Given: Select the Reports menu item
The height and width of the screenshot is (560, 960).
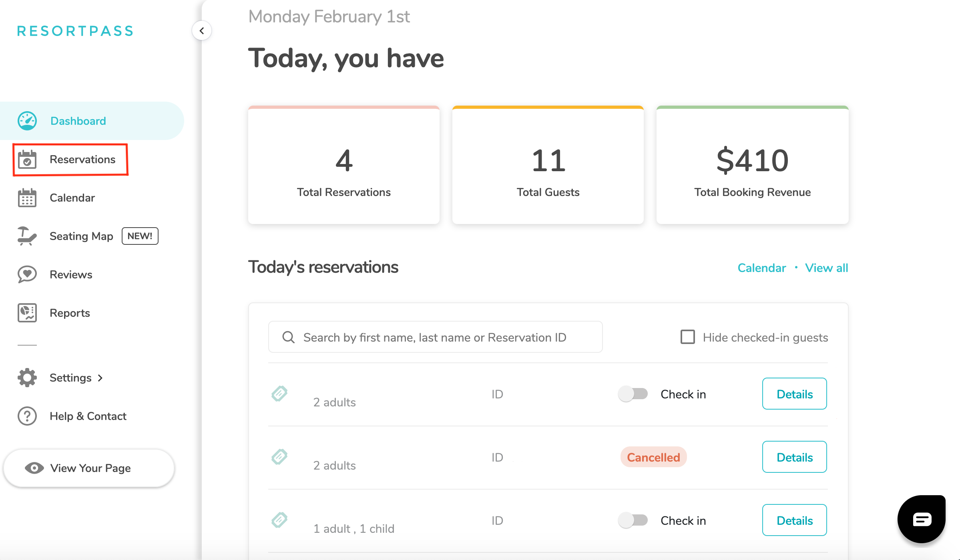Looking at the screenshot, I should pos(70,313).
